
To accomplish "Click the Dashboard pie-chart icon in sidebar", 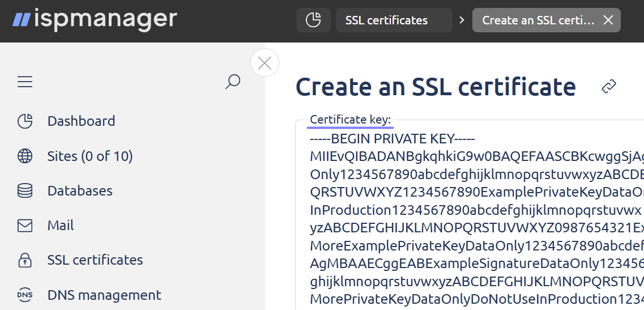I will point(25,121).
